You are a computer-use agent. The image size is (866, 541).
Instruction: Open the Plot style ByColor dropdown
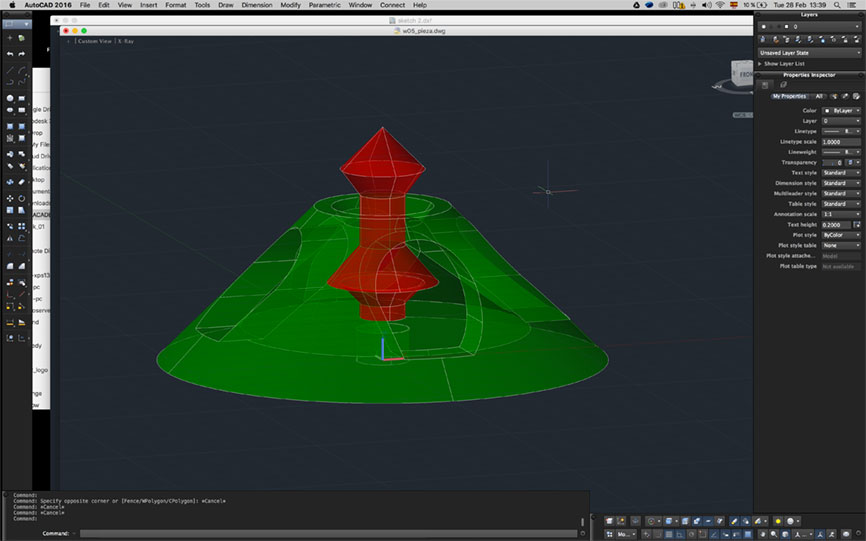pos(841,235)
